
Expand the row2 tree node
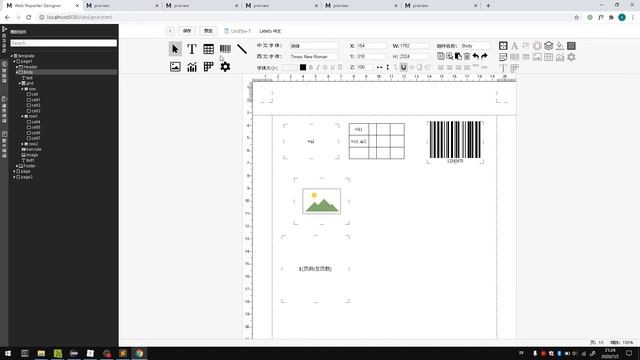(22, 144)
